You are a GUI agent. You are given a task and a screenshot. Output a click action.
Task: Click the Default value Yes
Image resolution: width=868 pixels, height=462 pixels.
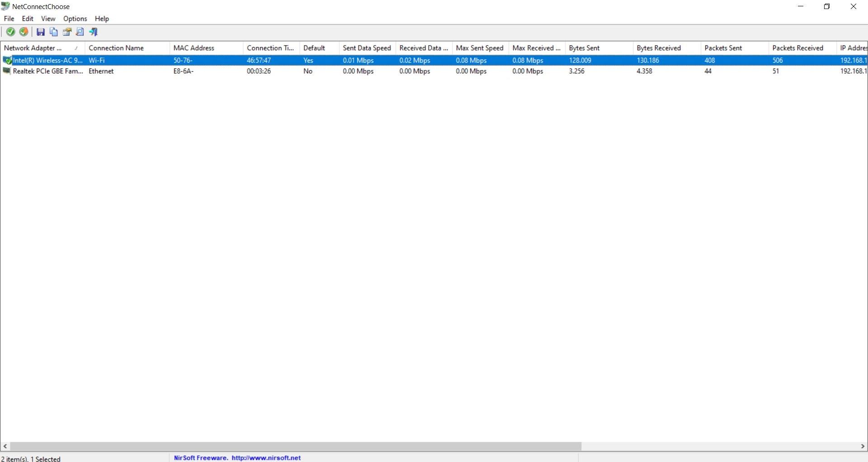click(308, 60)
